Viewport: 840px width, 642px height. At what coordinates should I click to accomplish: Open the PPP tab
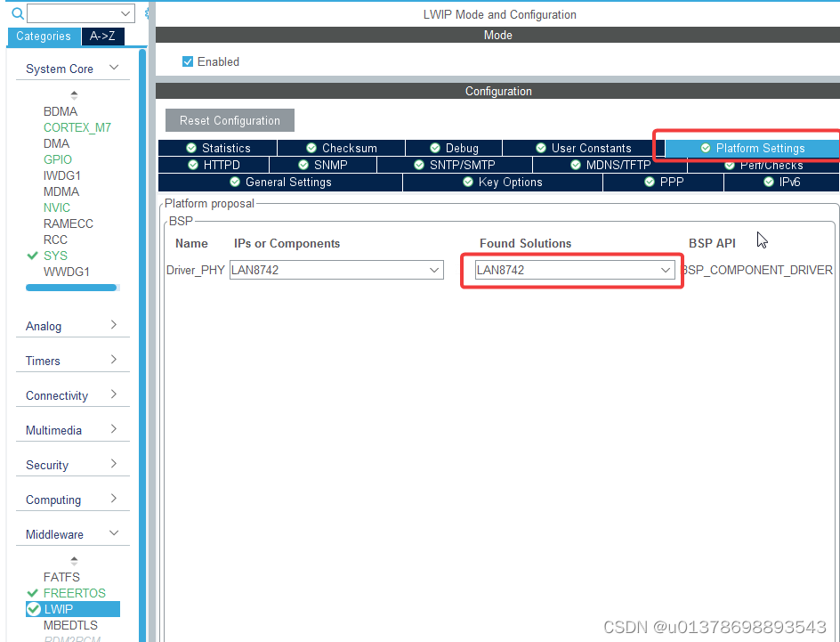[x=663, y=183]
